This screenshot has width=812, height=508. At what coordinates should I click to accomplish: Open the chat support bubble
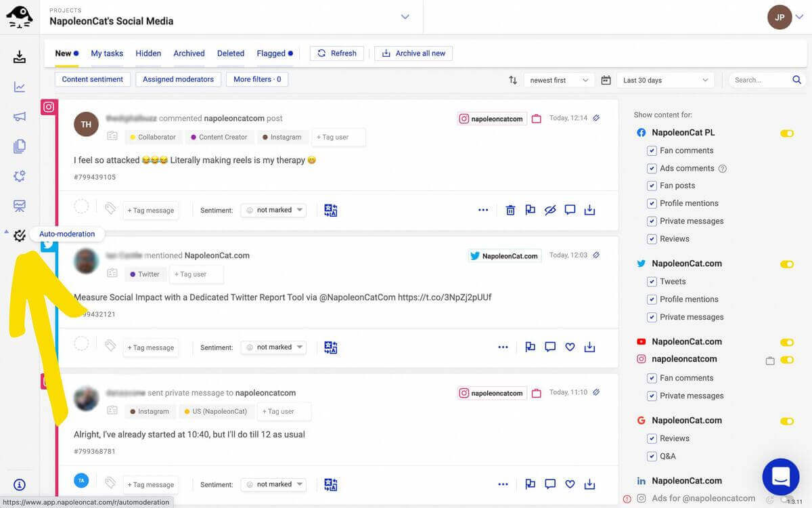(781, 476)
